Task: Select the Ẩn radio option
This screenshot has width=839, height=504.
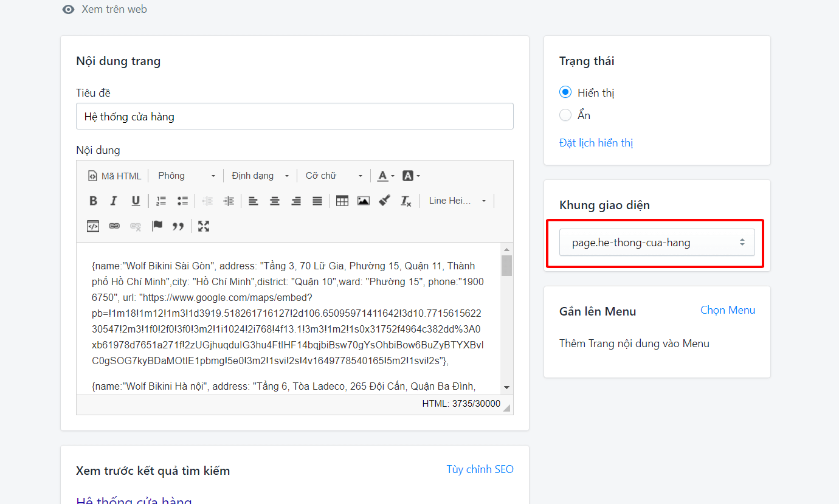Action: [565, 115]
